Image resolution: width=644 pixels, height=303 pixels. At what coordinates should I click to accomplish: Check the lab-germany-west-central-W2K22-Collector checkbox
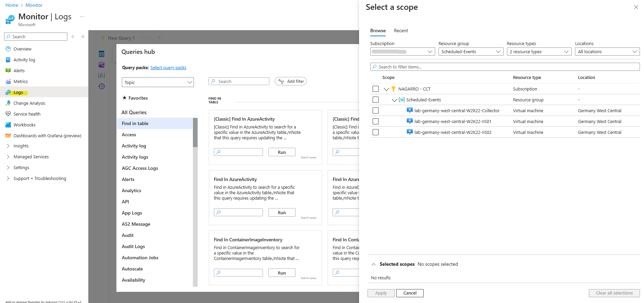point(376,110)
